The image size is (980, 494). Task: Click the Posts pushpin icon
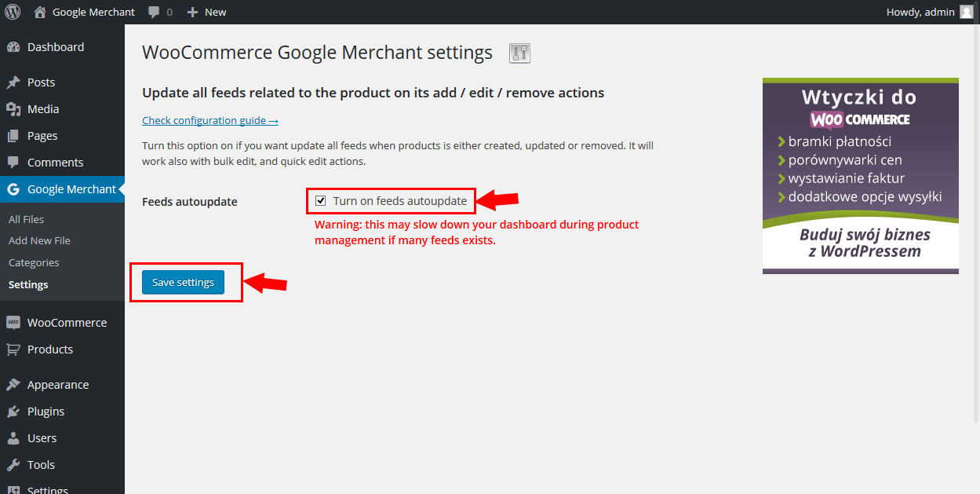(x=13, y=82)
